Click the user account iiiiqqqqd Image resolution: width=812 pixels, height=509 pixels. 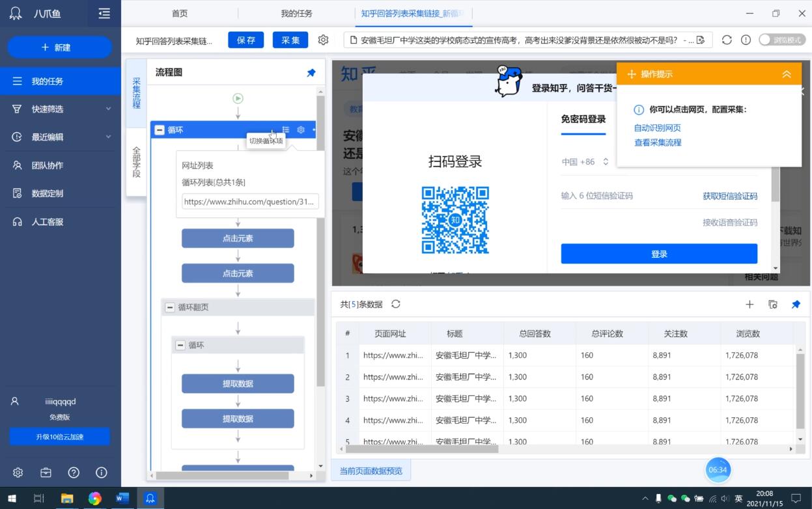click(x=60, y=402)
